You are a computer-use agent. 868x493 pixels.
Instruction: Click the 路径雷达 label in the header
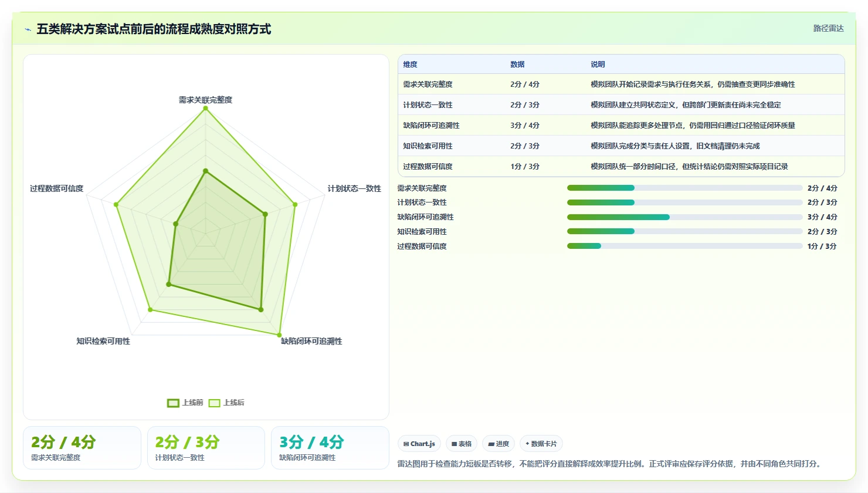pyautogui.click(x=828, y=28)
